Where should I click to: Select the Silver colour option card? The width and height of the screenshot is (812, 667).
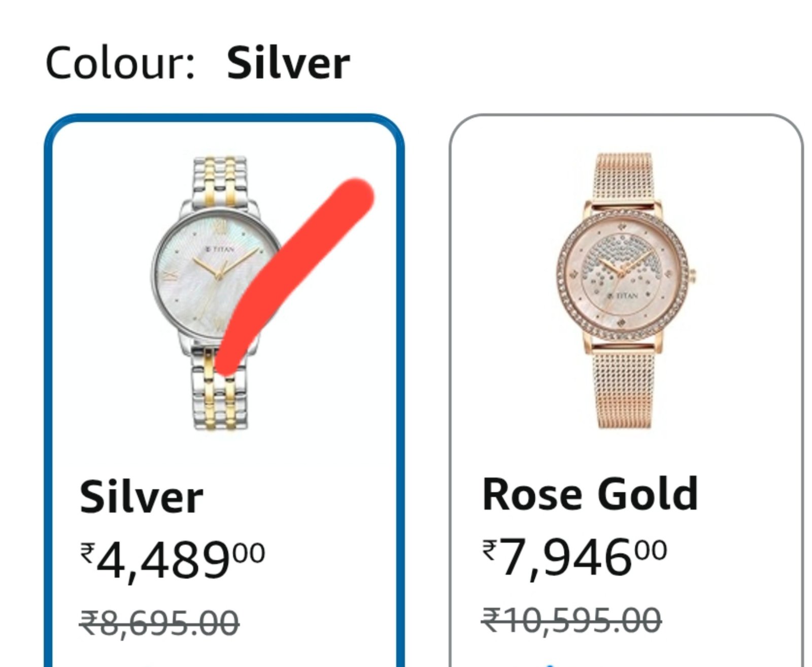224,390
